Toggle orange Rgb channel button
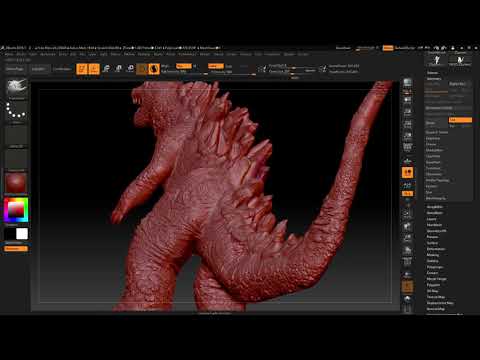Image resolution: width=480 pixels, height=360 pixels. (183, 66)
